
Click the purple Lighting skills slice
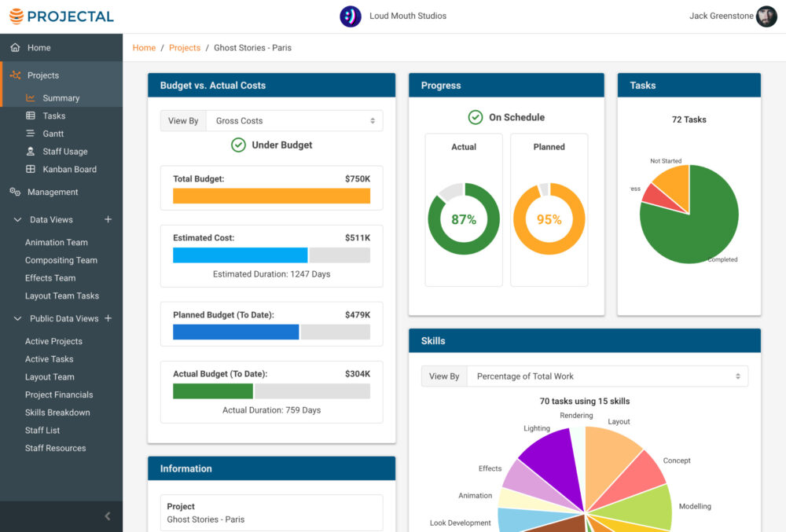click(x=556, y=460)
